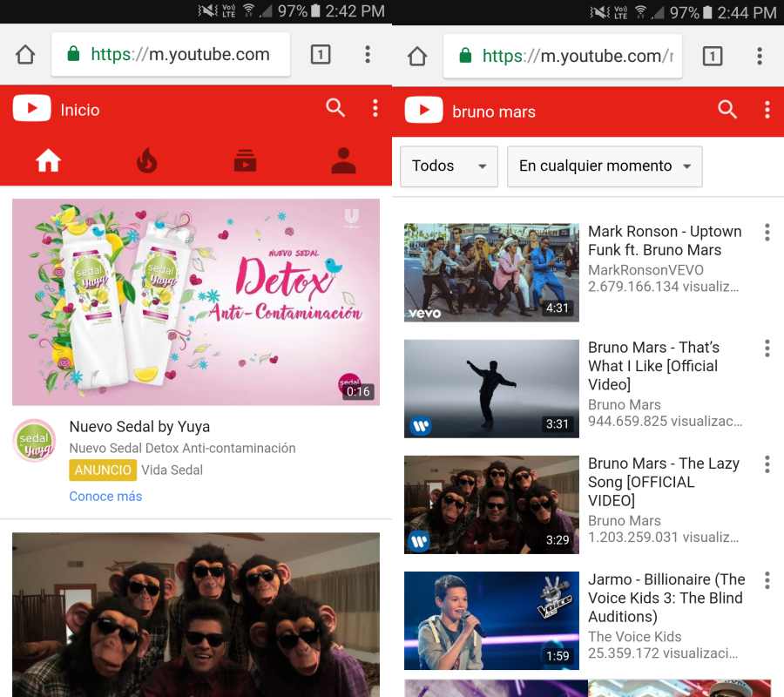Image resolution: width=784 pixels, height=697 pixels.
Task: Tap the 25.359.172 visualizaciones count
Action: click(x=663, y=653)
